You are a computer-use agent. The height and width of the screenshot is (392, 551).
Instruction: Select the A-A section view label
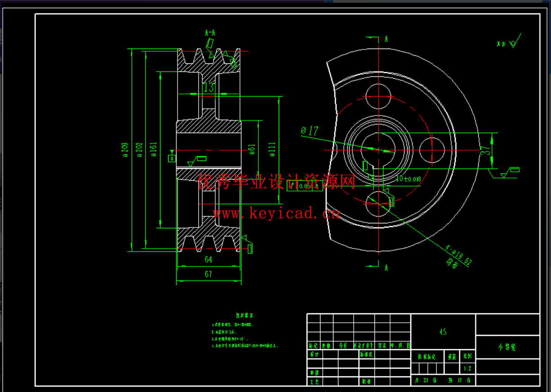(x=210, y=33)
